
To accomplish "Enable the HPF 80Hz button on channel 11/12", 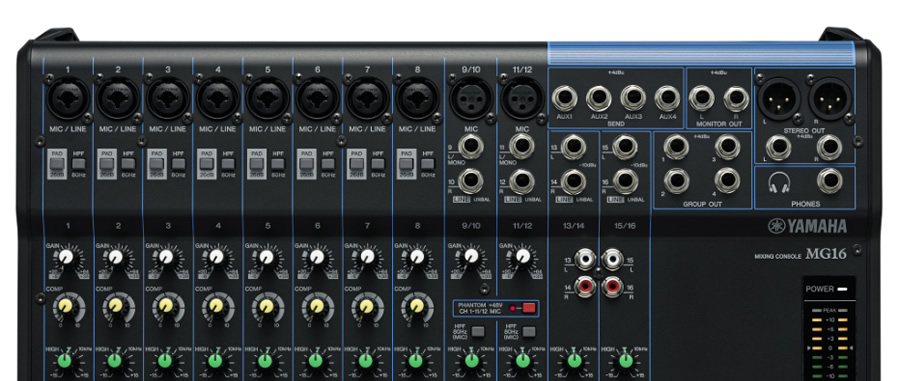I will pyautogui.click(x=529, y=332).
